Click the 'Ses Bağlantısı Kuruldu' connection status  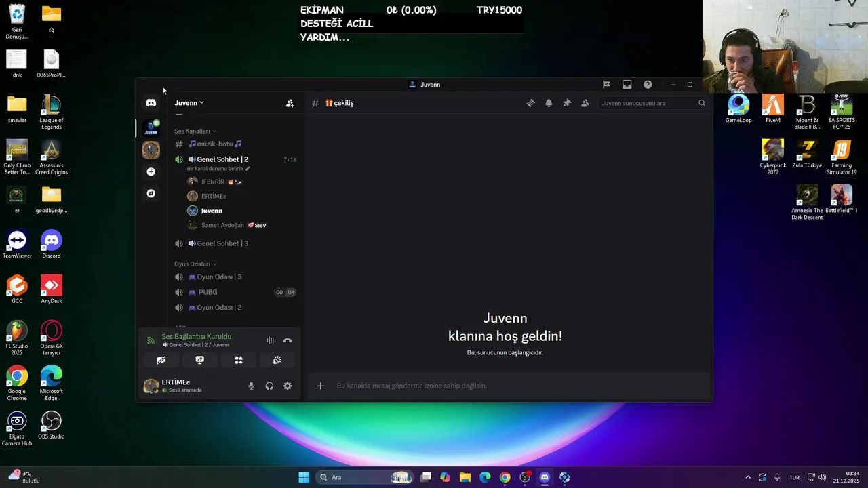(196, 336)
